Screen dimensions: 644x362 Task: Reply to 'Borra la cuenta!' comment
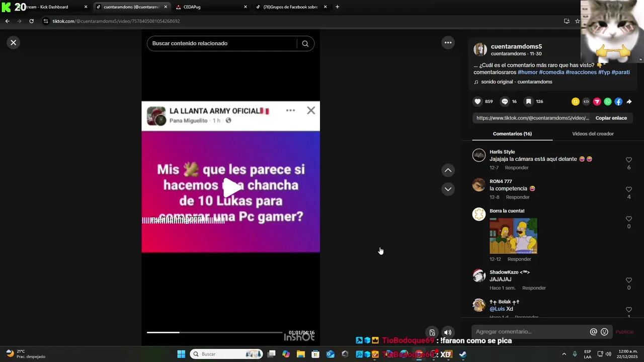click(x=519, y=259)
